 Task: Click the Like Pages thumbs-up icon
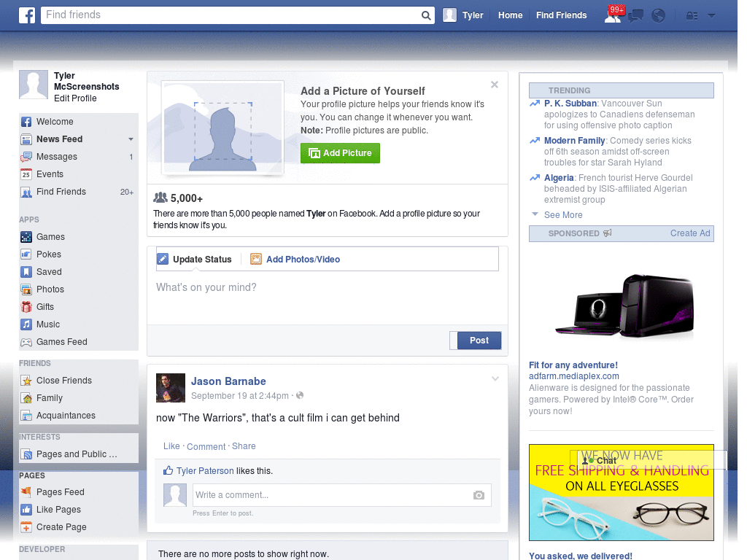coord(26,510)
